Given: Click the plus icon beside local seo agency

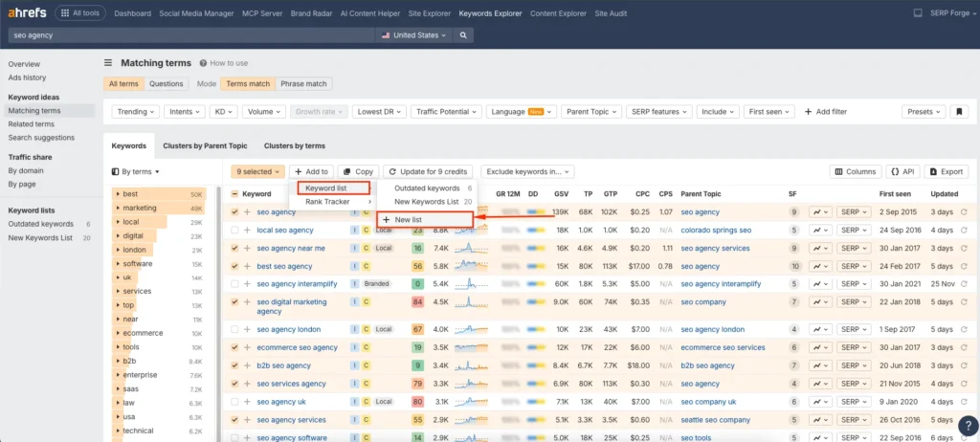Looking at the screenshot, I should coord(247,230).
